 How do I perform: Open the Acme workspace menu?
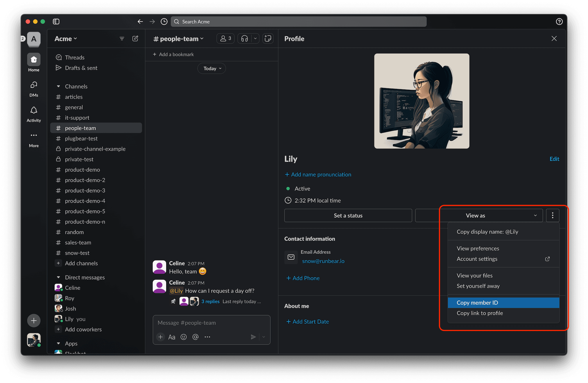coord(66,39)
